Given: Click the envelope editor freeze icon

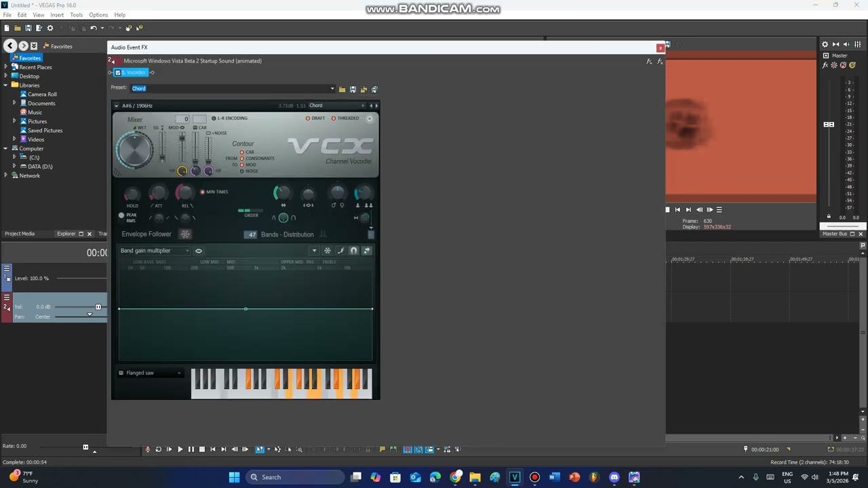Looking at the screenshot, I should pos(328,251).
